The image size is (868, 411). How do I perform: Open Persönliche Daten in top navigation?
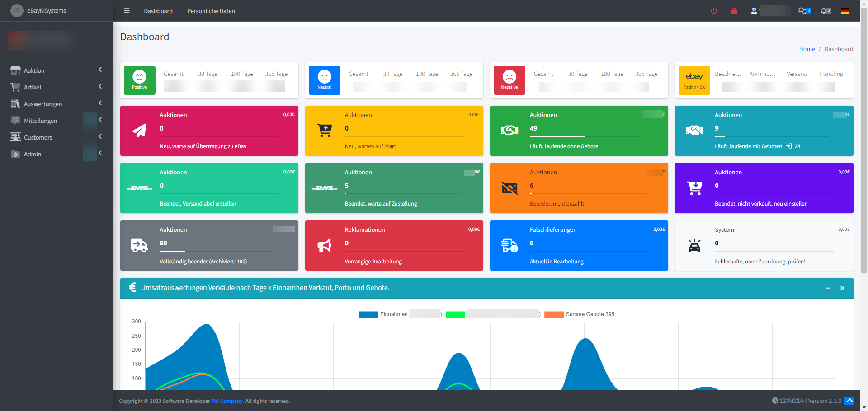coord(211,11)
